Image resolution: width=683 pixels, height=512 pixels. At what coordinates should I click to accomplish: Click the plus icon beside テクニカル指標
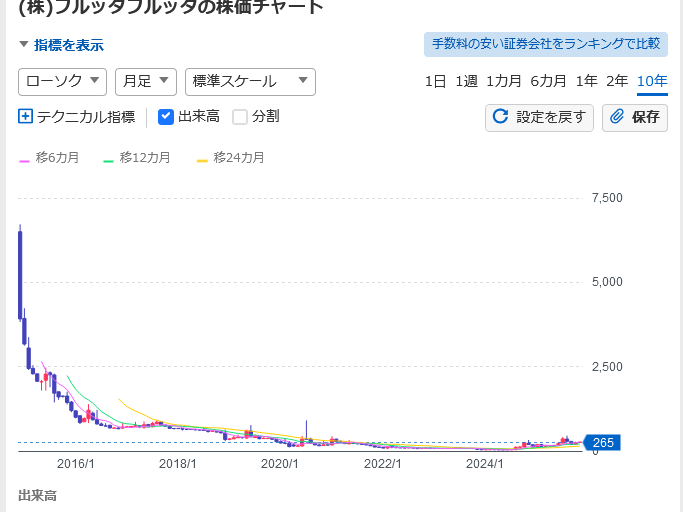(26, 117)
